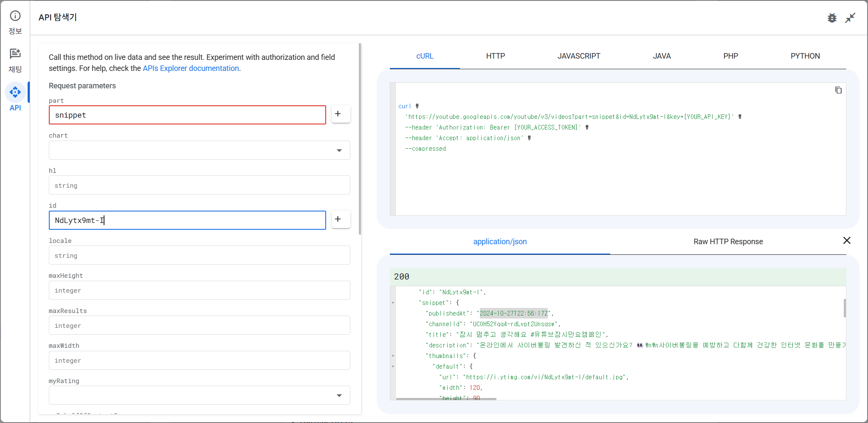
Task: Open the APIs Explorer documentation link
Action: click(x=191, y=68)
